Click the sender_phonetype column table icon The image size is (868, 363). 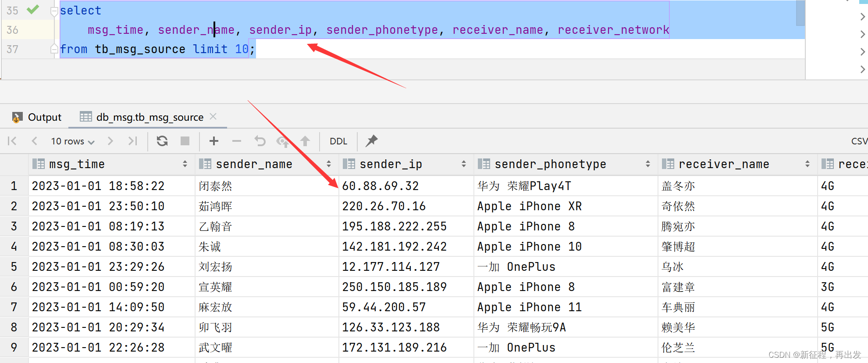(484, 164)
